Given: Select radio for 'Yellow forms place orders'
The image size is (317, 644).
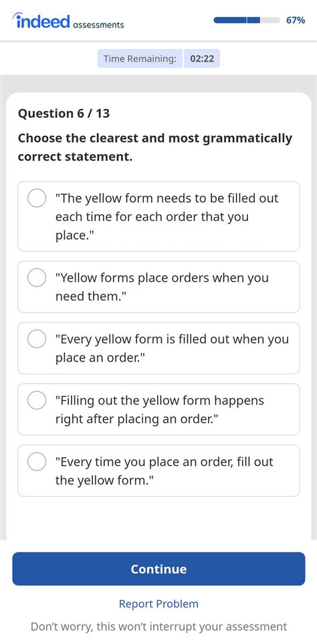Looking at the screenshot, I should click(x=37, y=278).
